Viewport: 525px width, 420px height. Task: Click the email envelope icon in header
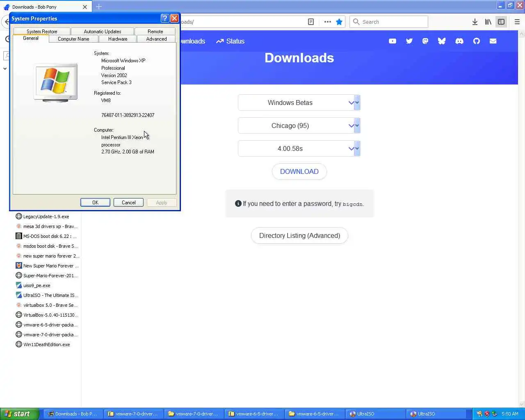click(x=493, y=41)
